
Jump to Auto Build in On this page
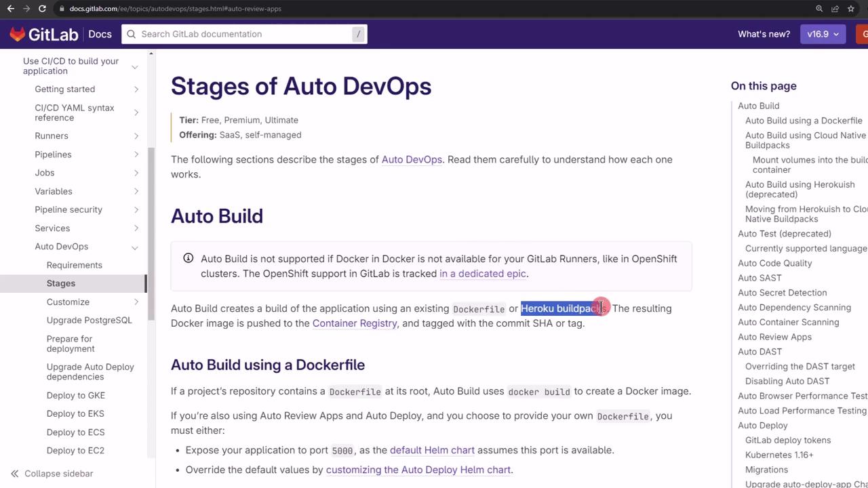759,106
